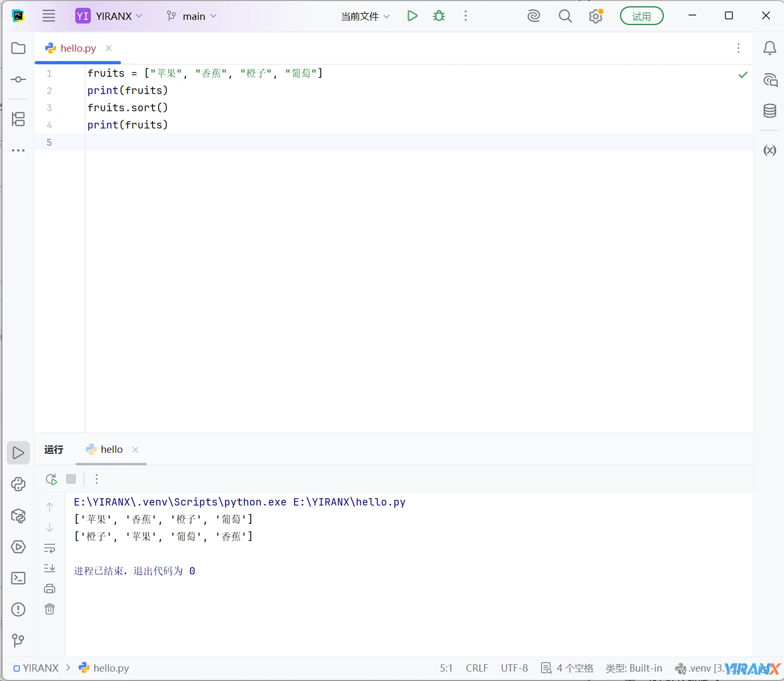The width and height of the screenshot is (784, 681).
Task: Select the 运行 panel label
Action: coord(54,450)
